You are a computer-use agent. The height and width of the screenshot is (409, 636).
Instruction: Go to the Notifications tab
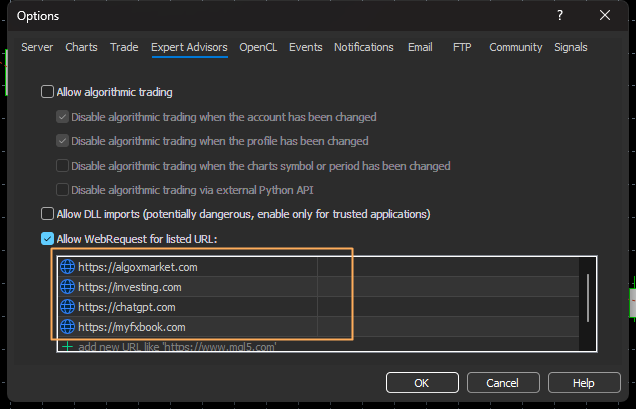(x=364, y=47)
